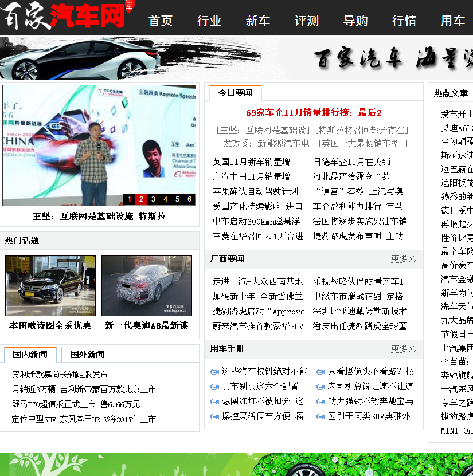Screen dimensions: 473x476
Task: Open 三菱在华召回2.1万台进 news
Action: pos(258,236)
